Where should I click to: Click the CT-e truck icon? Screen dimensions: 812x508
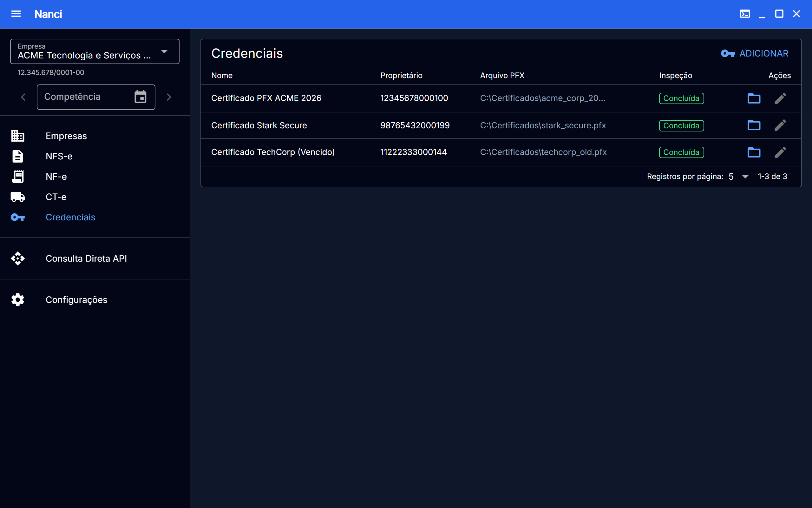(x=18, y=197)
